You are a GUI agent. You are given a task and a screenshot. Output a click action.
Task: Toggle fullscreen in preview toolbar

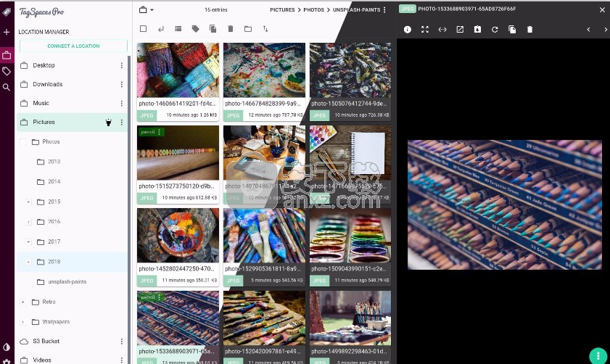click(425, 30)
